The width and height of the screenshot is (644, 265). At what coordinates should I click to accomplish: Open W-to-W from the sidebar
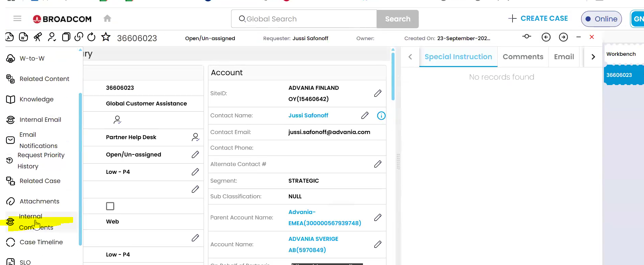pyautogui.click(x=32, y=59)
